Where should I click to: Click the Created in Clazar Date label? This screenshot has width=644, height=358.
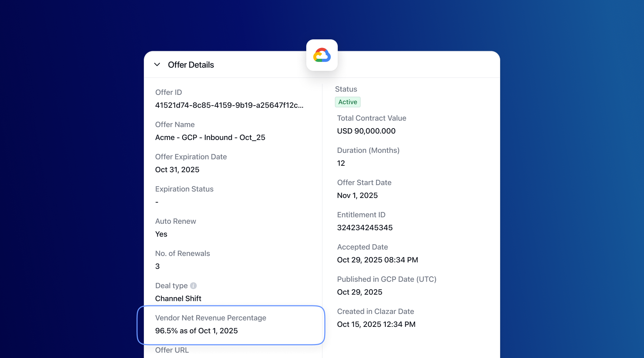point(376,311)
